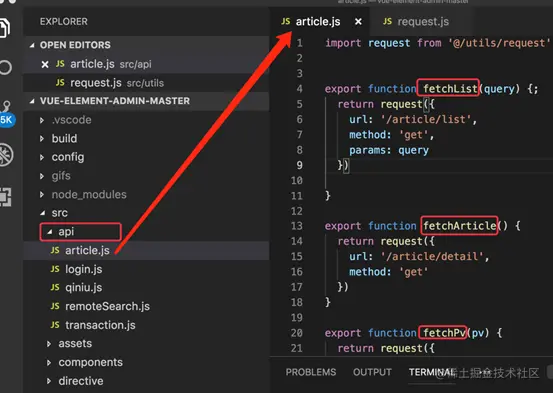Expand the components folder
The height and width of the screenshot is (393, 553).
click(49, 362)
